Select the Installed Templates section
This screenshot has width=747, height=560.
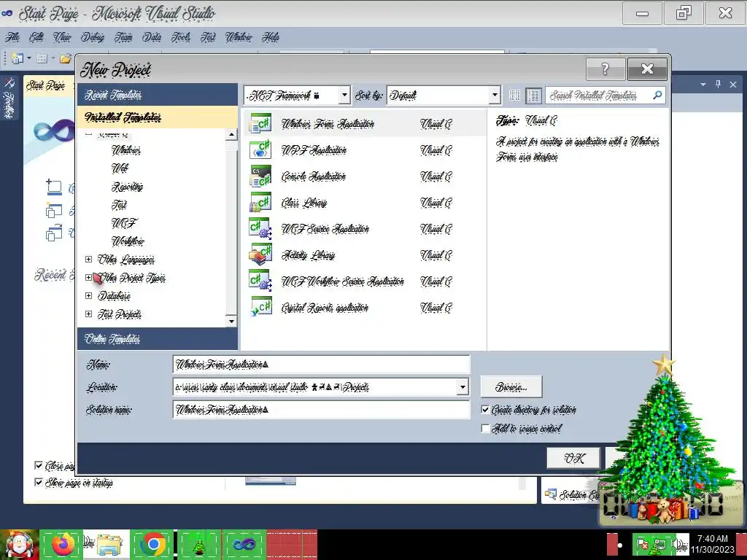[158, 117]
